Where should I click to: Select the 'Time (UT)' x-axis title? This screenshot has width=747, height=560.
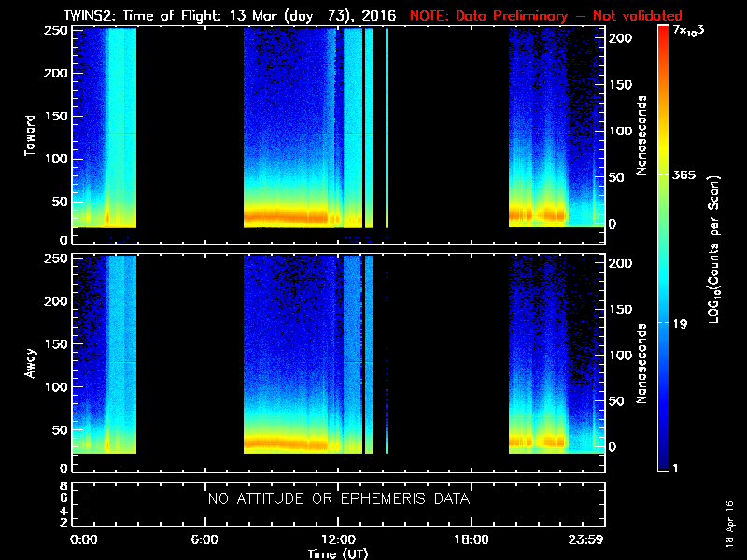point(337,553)
